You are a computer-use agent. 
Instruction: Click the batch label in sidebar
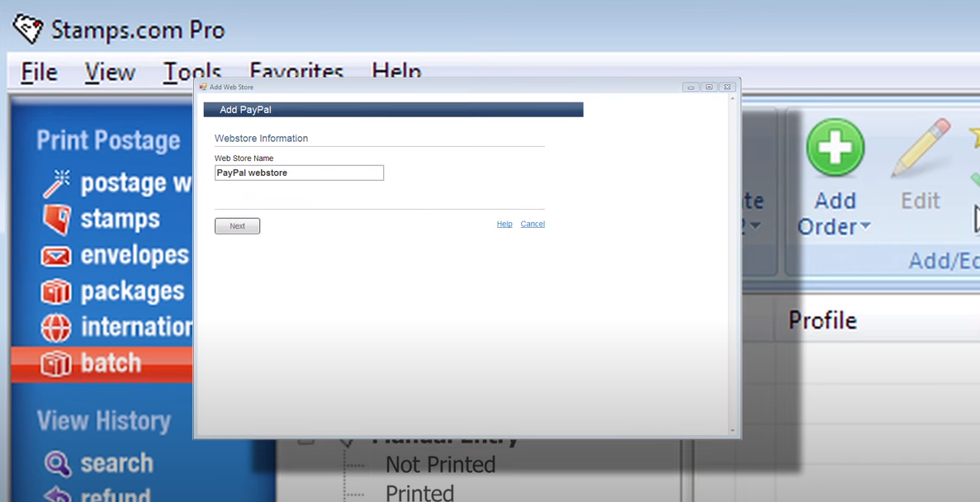(111, 363)
